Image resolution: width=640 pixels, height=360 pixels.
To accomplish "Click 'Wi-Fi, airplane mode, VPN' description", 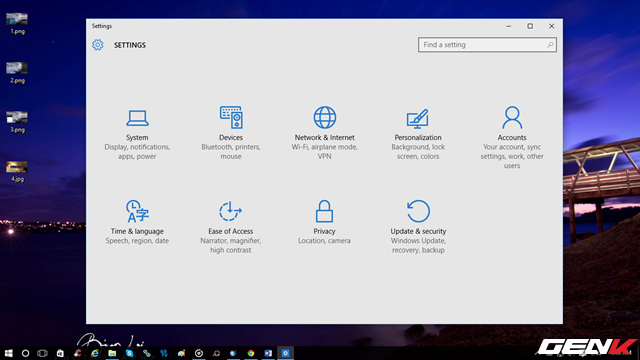I will click(x=324, y=151).
